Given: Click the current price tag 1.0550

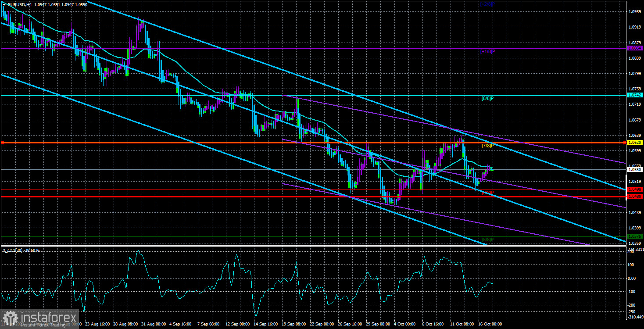Looking at the screenshot, I should pyautogui.click(x=635, y=169).
